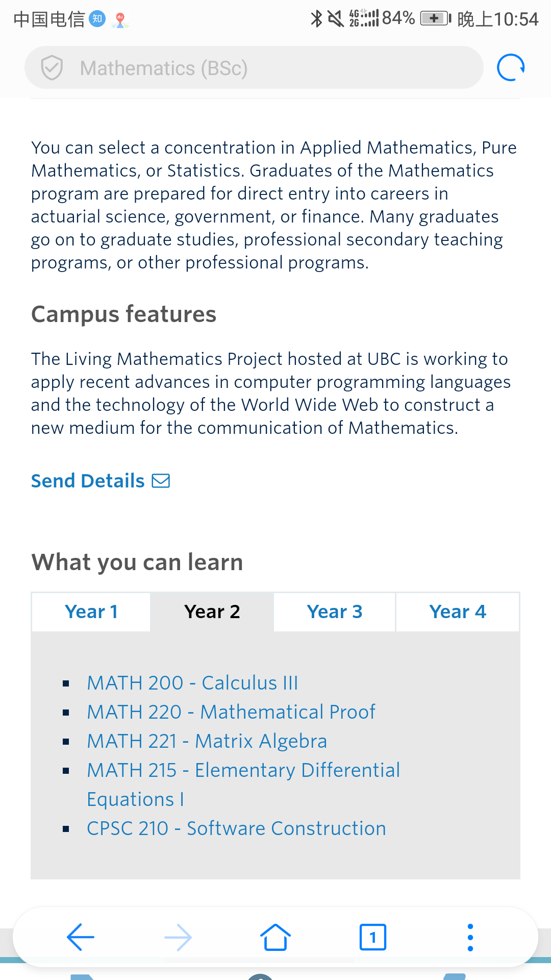The width and height of the screenshot is (551, 980).
Task: Open MATH 200 - Calculus III link
Action: point(192,683)
